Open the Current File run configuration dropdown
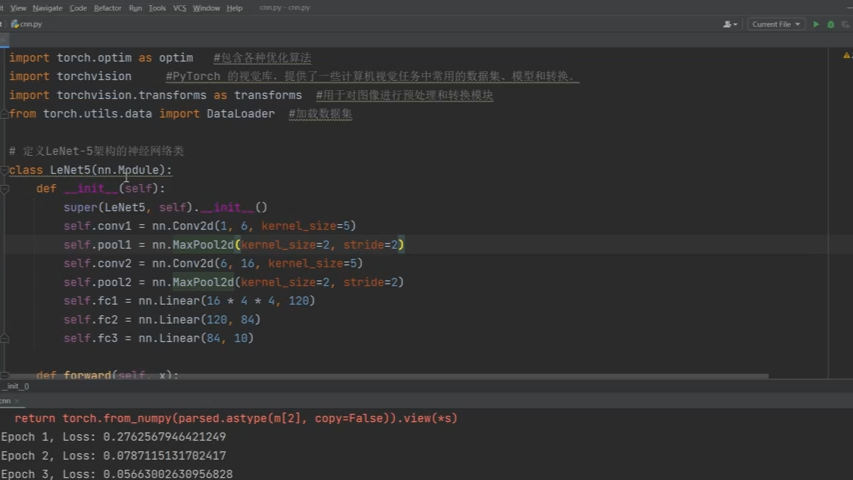This screenshot has width=853, height=480. point(776,24)
